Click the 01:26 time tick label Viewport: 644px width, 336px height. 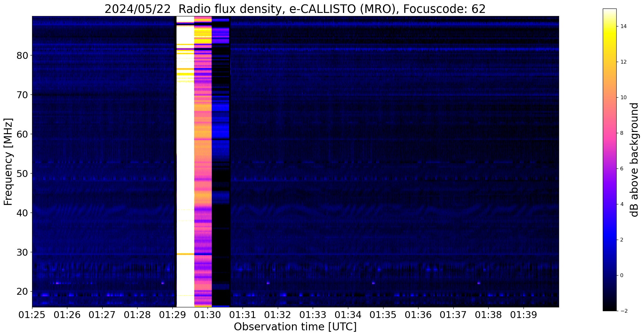coord(67,315)
